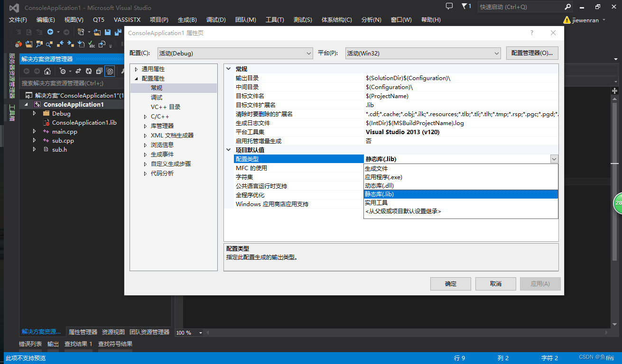
Task: Click the new project icon in the toolbar
Action: click(x=81, y=32)
